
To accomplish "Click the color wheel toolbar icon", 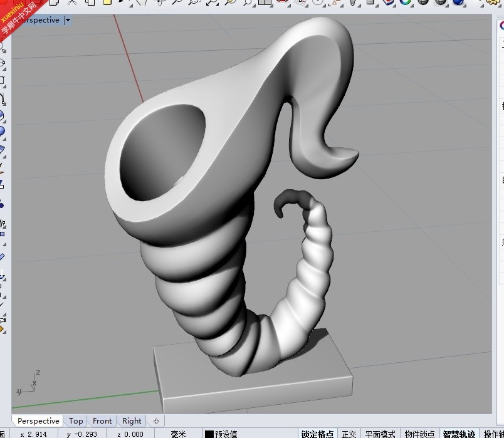I will pyautogui.click(x=406, y=3).
